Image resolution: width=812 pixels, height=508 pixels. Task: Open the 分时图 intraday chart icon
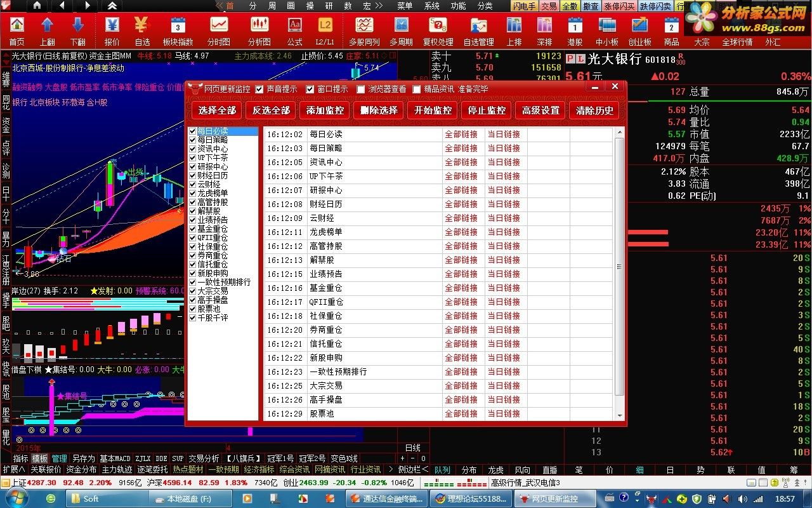tap(219, 25)
